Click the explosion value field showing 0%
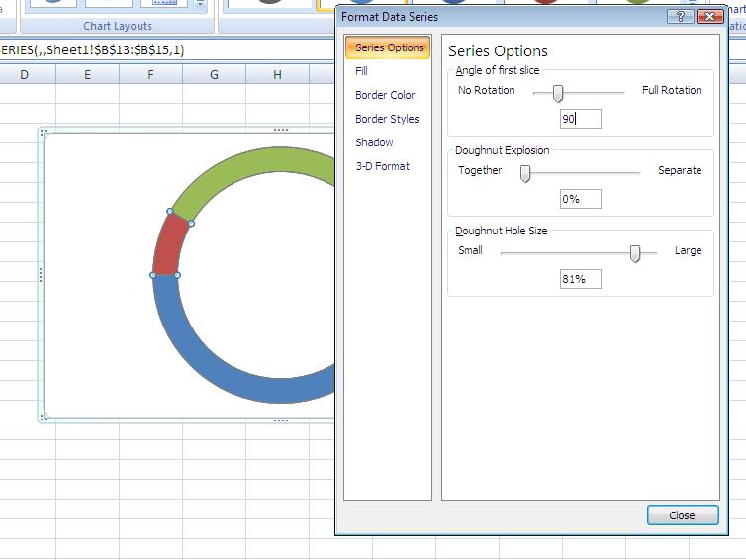This screenshot has width=746, height=560. (580, 199)
